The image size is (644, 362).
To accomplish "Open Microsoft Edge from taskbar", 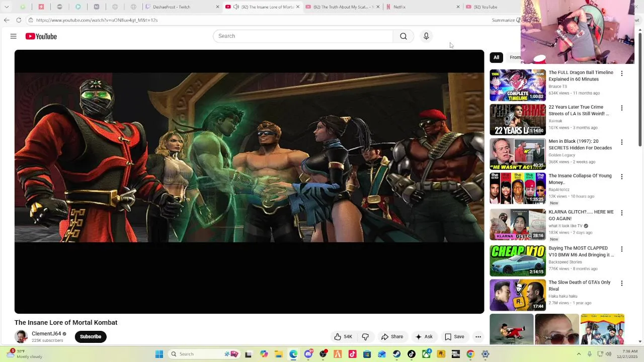I will click(x=293, y=354).
